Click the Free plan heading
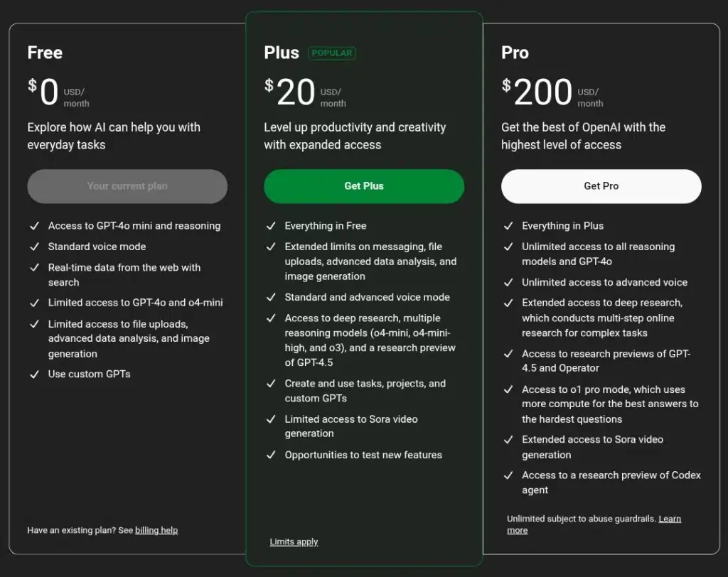728x577 pixels. (x=45, y=53)
